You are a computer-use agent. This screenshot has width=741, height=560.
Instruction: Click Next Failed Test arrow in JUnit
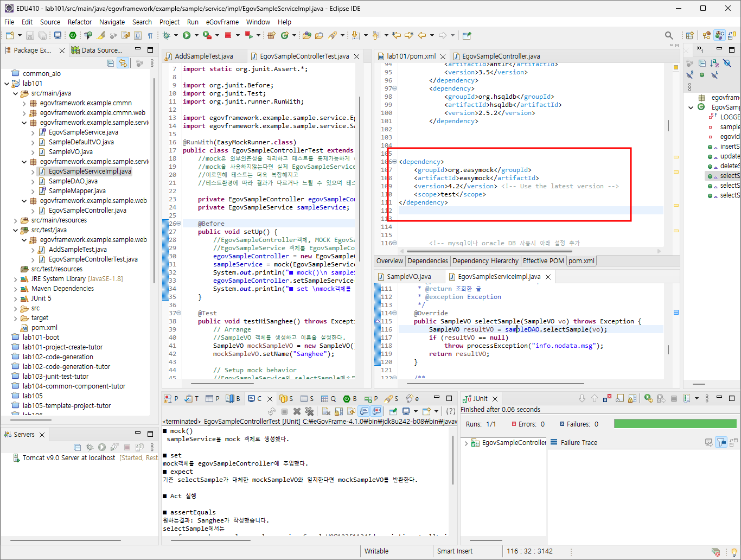(582, 398)
